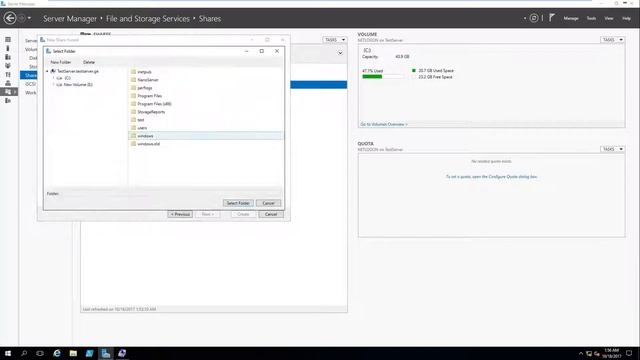
Task: Cancel the New Share Wizard
Action: point(271,214)
